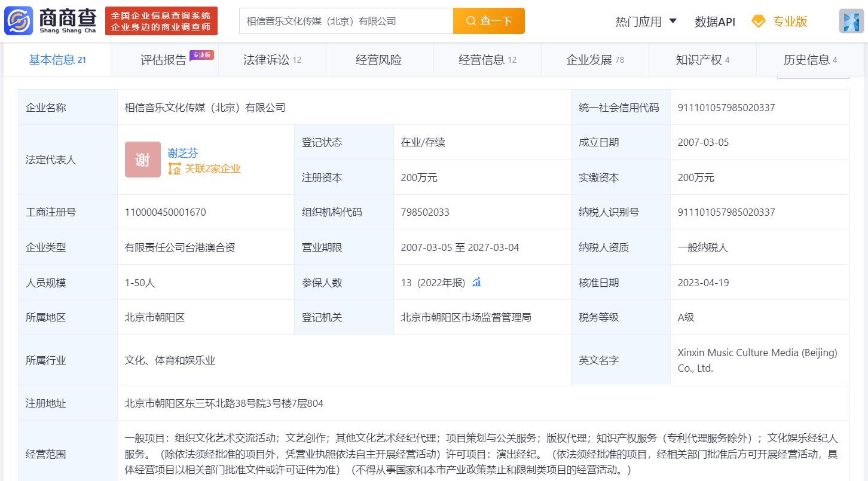Click the 商商查 logo icon

click(x=18, y=21)
